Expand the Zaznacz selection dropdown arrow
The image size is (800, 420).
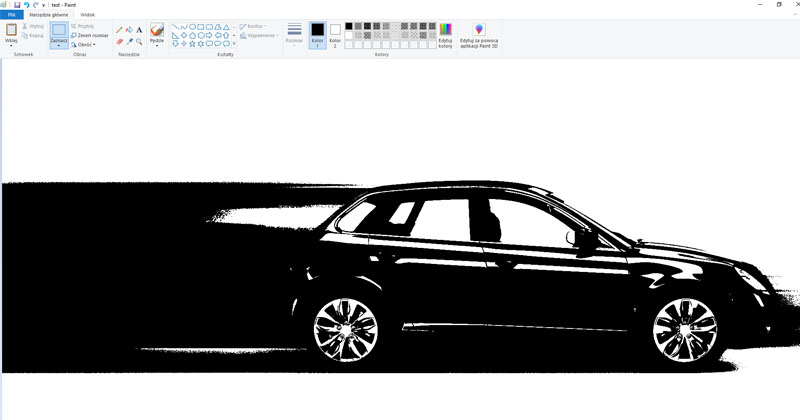[x=59, y=46]
